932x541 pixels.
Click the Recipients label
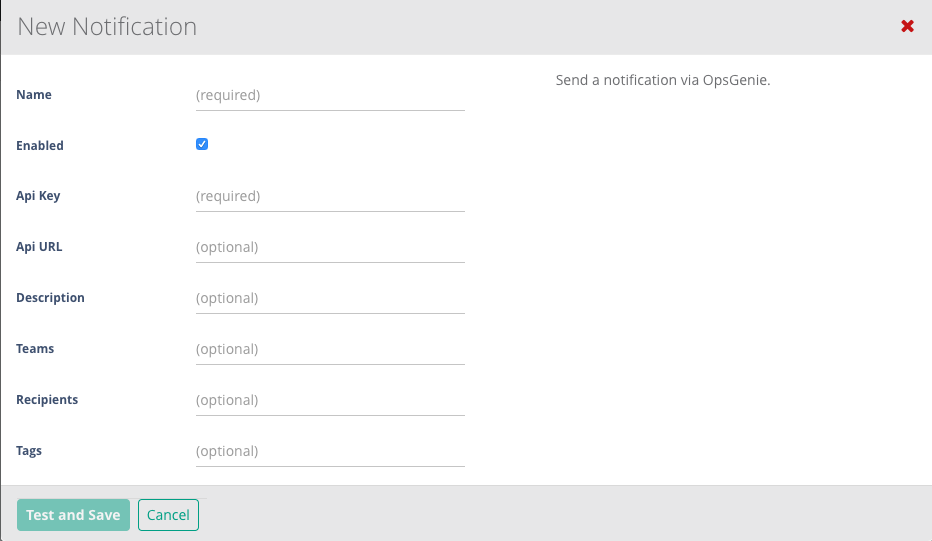(47, 400)
